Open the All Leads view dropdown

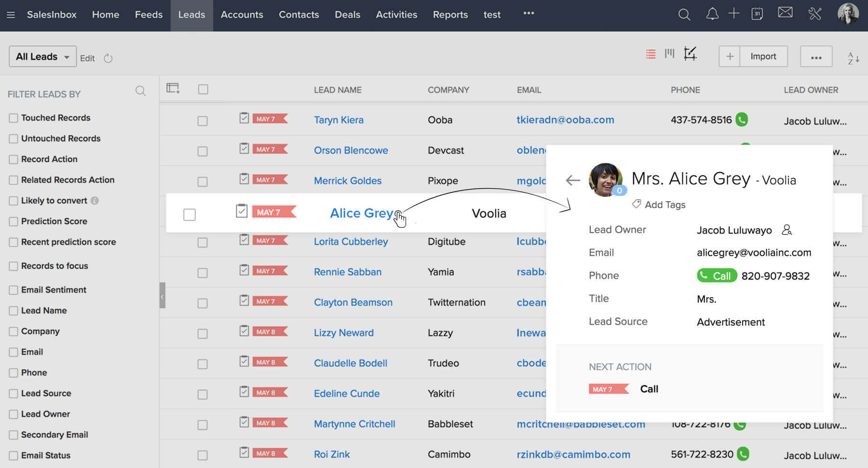[x=42, y=56]
